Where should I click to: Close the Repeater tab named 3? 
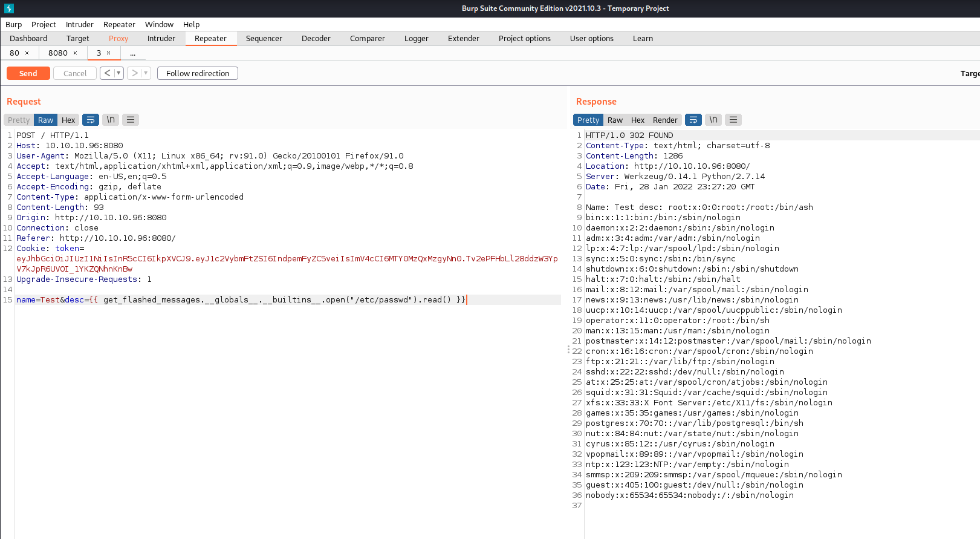point(108,53)
